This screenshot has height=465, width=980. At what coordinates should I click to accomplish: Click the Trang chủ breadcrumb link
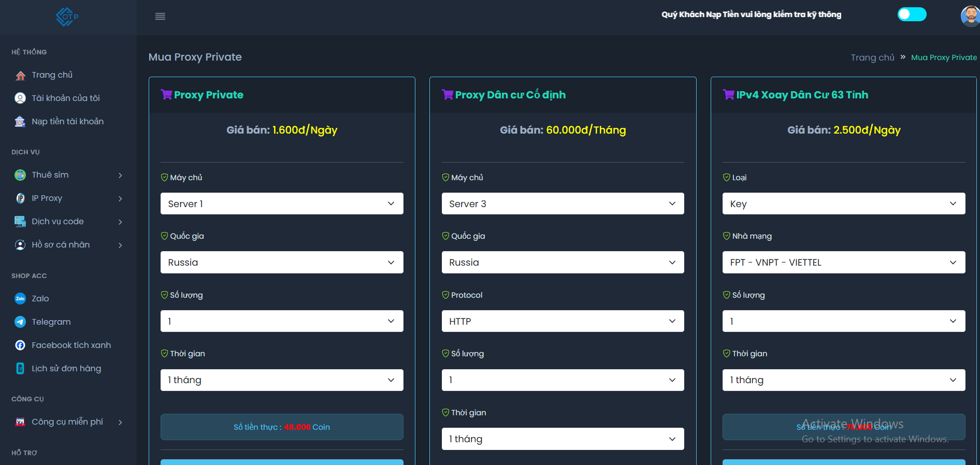point(872,57)
